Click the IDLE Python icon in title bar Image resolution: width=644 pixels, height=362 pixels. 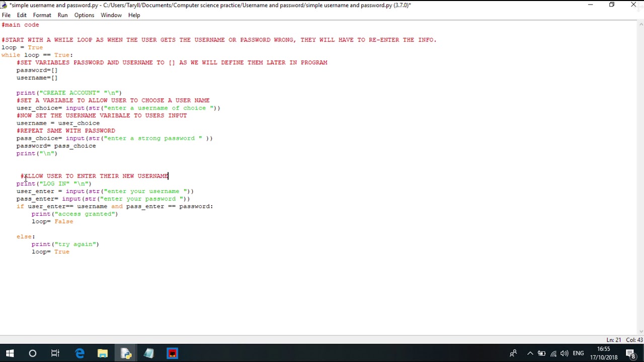4,5
